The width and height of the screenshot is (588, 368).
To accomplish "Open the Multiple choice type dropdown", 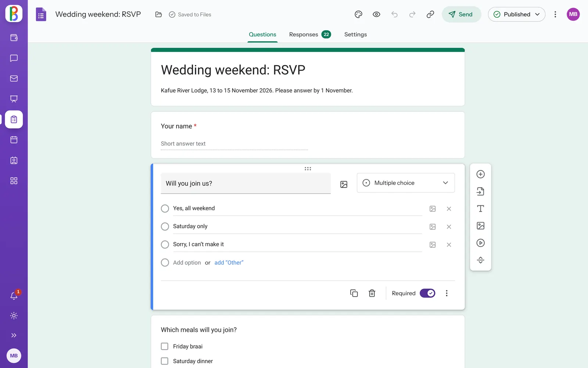I will (x=406, y=183).
